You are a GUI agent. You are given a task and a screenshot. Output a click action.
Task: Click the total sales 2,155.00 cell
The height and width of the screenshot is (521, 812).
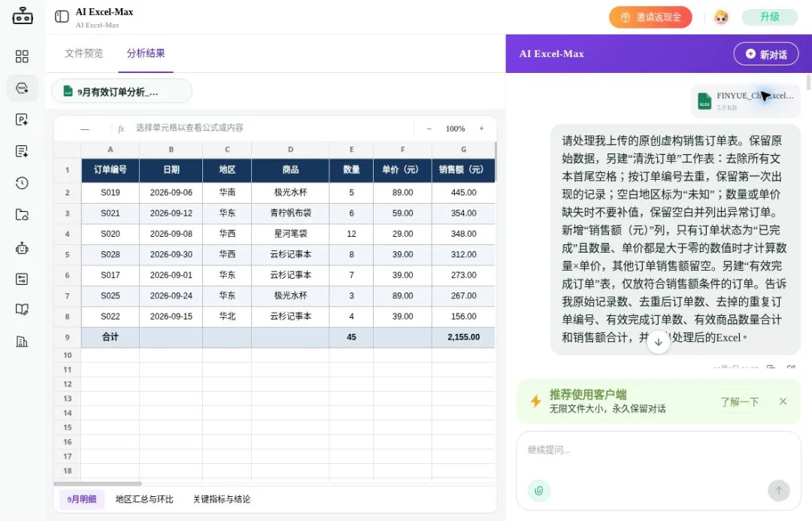point(463,337)
